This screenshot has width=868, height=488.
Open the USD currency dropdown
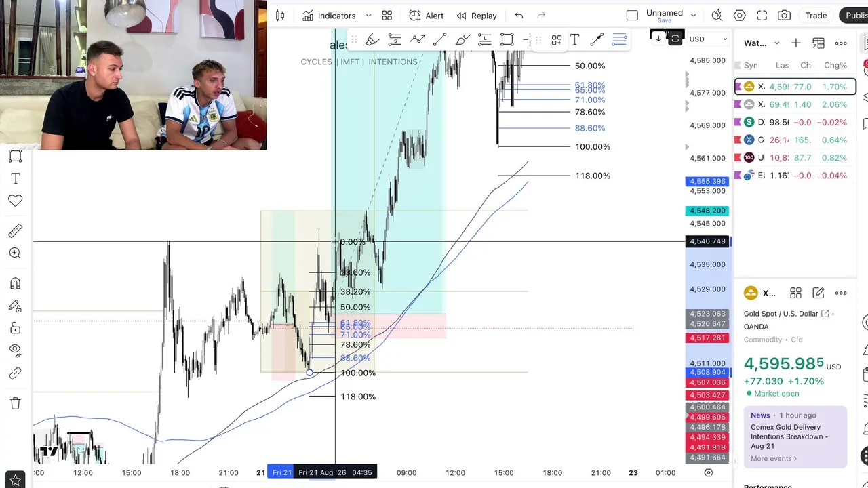click(707, 39)
